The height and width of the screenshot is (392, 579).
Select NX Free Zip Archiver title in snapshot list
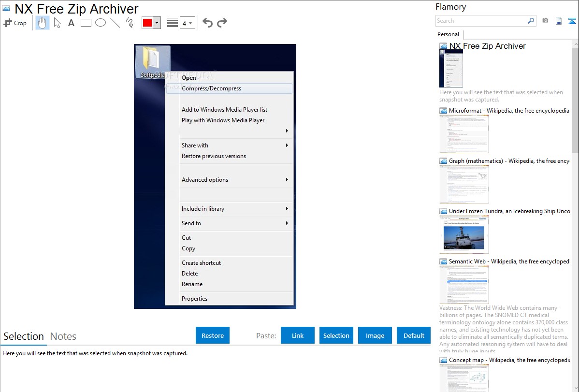coord(488,46)
